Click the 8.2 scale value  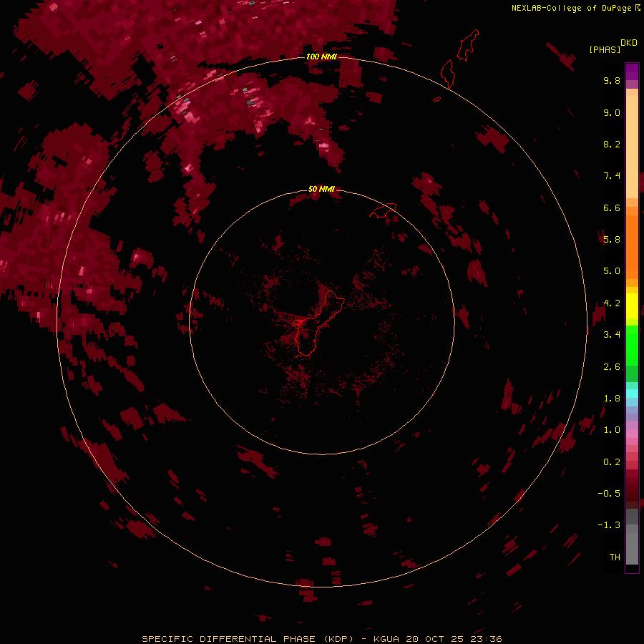[612, 144]
